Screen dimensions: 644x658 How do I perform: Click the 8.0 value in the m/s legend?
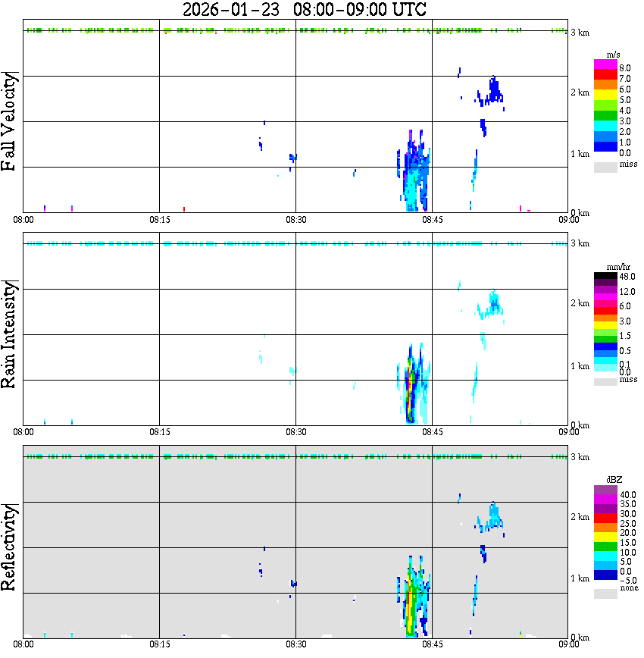tap(625, 68)
